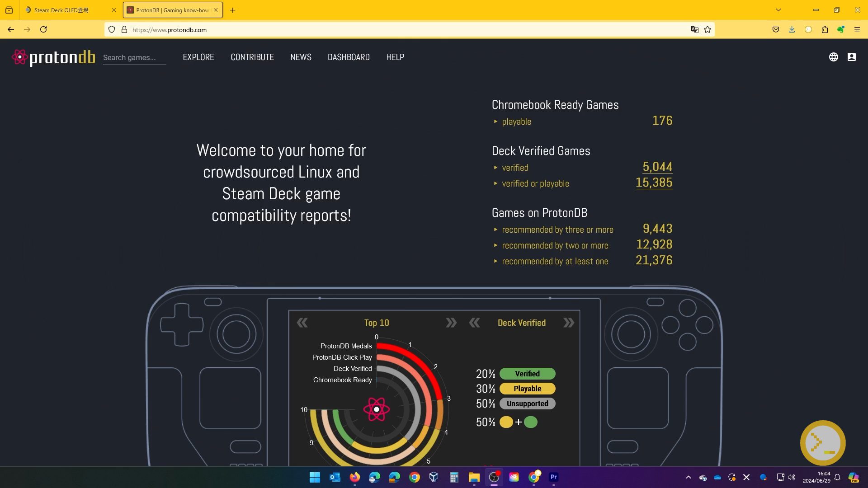The image size is (868, 488).
Task: Go to next chart after Top 10
Action: click(451, 323)
